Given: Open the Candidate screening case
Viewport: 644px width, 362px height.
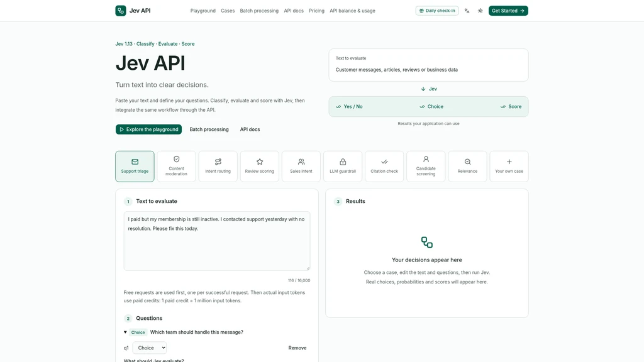Looking at the screenshot, I should click(426, 166).
